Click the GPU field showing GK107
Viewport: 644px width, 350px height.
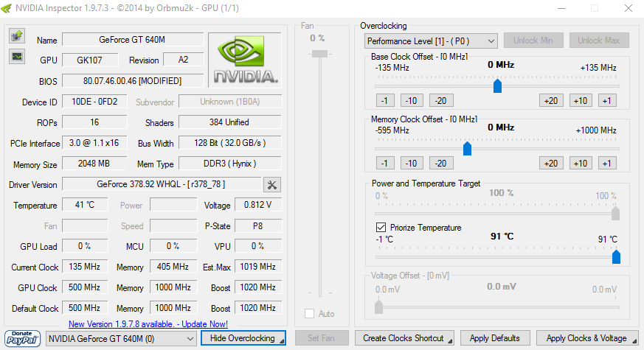tap(90, 60)
